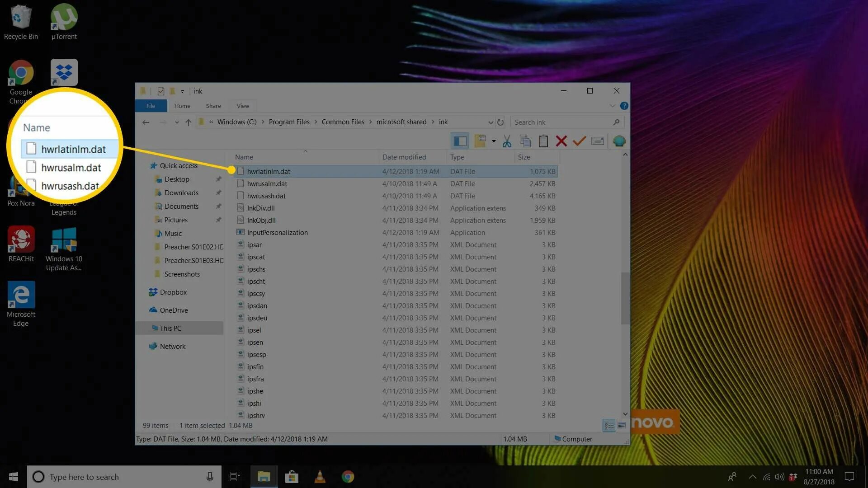Switch to the details view layout button
This screenshot has height=488, width=868.
click(x=609, y=425)
